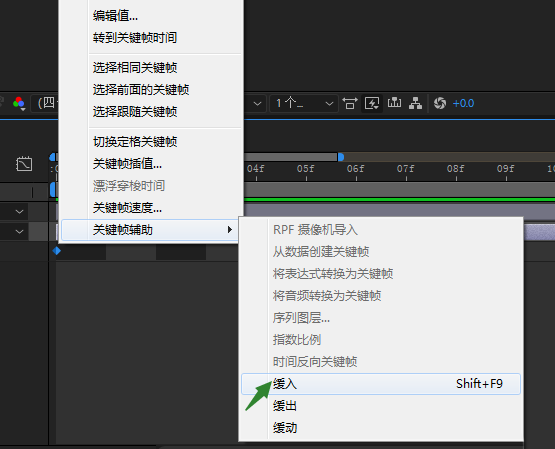Click 07f on the time ruler
Image resolution: width=555 pixels, height=449 pixels.
[x=405, y=169]
